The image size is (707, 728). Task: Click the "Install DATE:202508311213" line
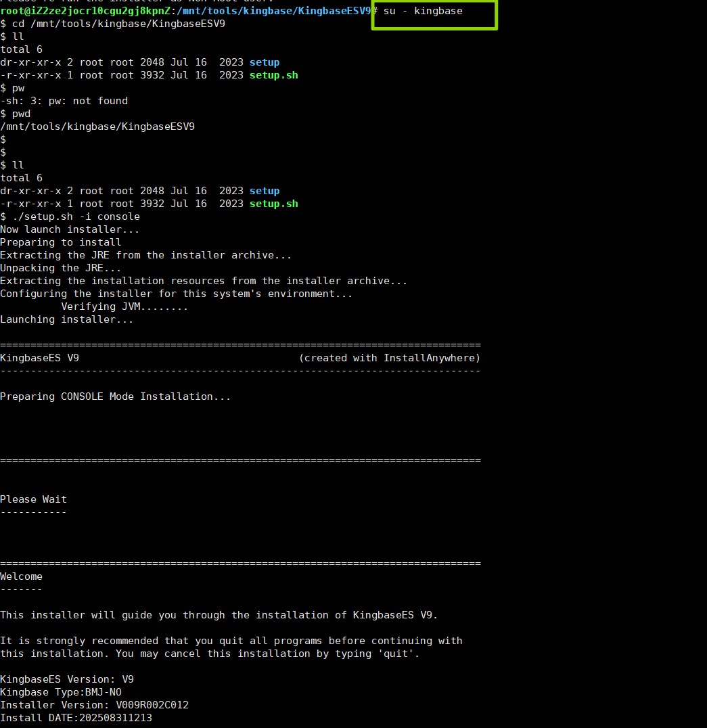pos(76,719)
